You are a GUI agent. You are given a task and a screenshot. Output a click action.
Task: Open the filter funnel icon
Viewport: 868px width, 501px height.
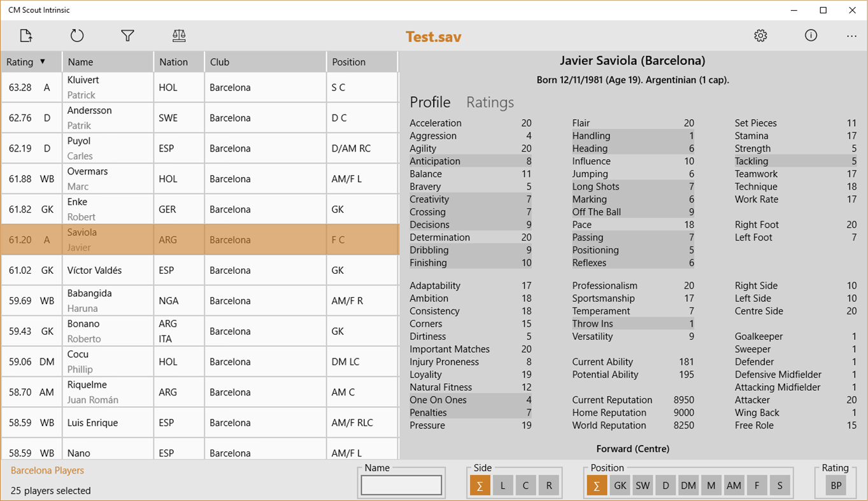127,36
